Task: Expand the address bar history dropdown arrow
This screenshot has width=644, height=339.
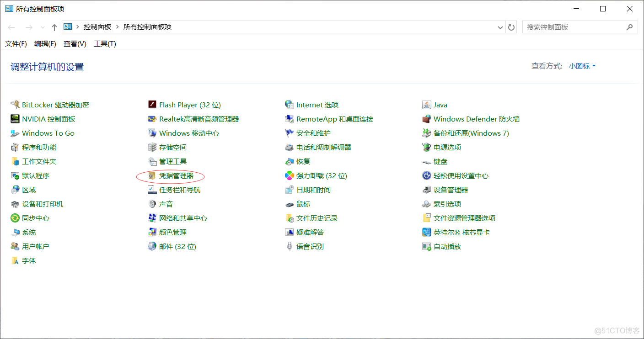Action: 500,27
